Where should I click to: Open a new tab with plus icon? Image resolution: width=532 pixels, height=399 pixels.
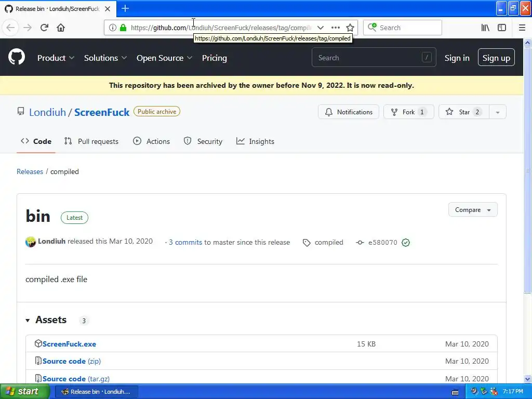click(125, 8)
